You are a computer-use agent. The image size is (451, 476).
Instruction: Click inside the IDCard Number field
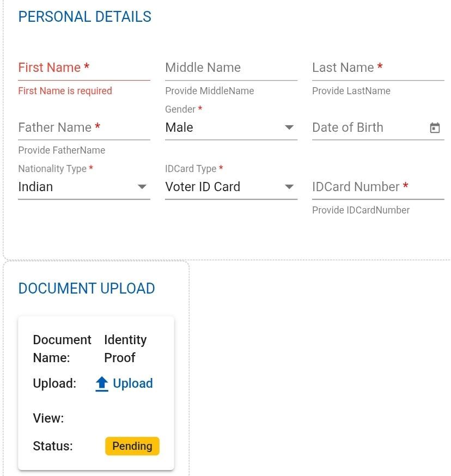(x=376, y=187)
